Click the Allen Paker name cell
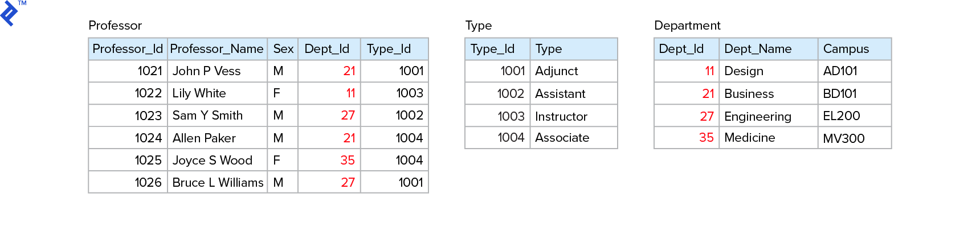 [x=204, y=138]
